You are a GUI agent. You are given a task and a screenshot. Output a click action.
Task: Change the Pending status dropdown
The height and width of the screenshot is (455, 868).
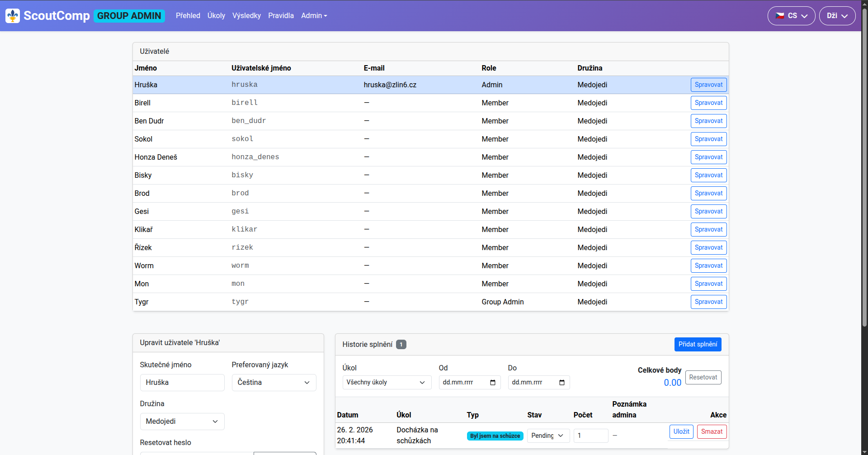(548, 436)
